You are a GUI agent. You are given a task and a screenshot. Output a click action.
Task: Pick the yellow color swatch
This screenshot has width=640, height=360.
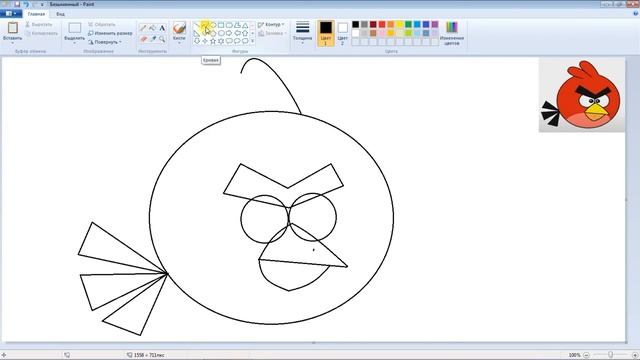[400, 24]
